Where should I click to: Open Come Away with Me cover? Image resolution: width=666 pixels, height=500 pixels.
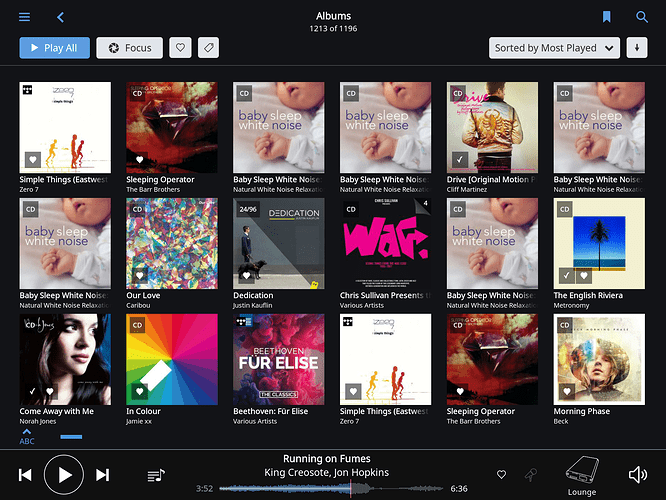pos(65,359)
